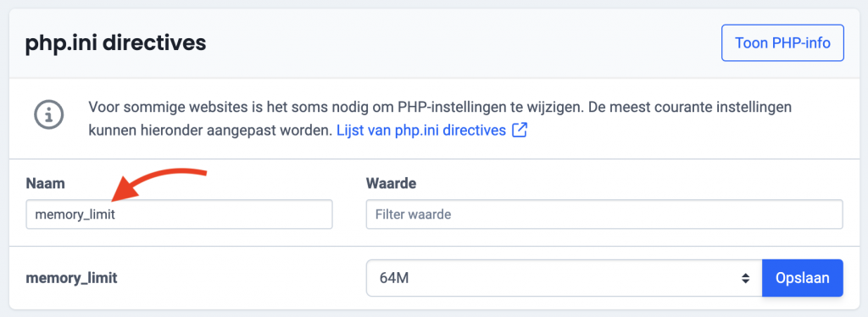Image resolution: width=868 pixels, height=317 pixels.
Task: Expand the memory_limit value dropdown
Action: pos(564,278)
